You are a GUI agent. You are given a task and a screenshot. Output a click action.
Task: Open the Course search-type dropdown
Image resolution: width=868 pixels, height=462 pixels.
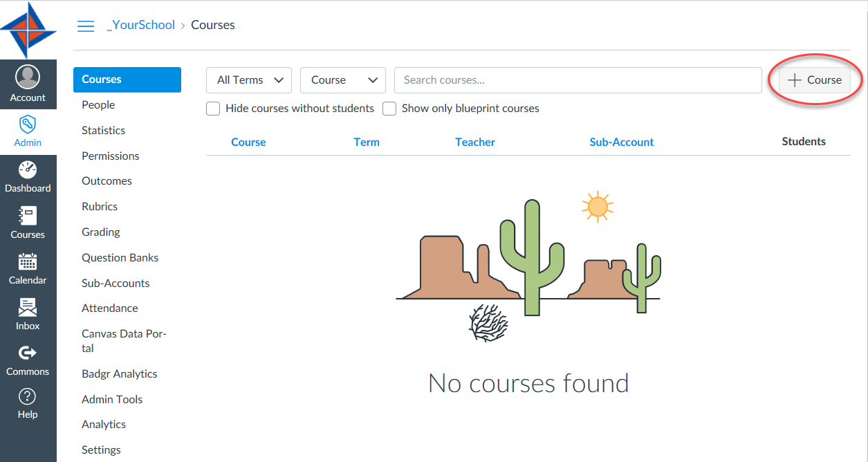coord(343,80)
